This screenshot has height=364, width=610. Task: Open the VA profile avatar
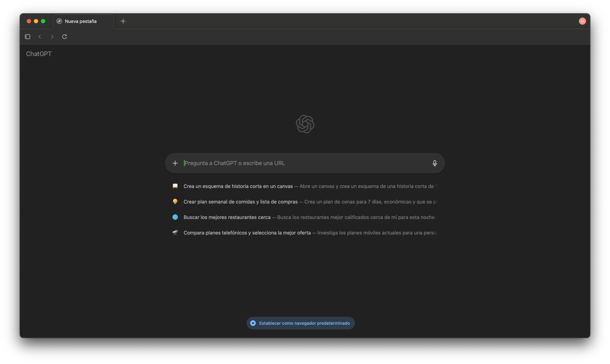point(582,21)
